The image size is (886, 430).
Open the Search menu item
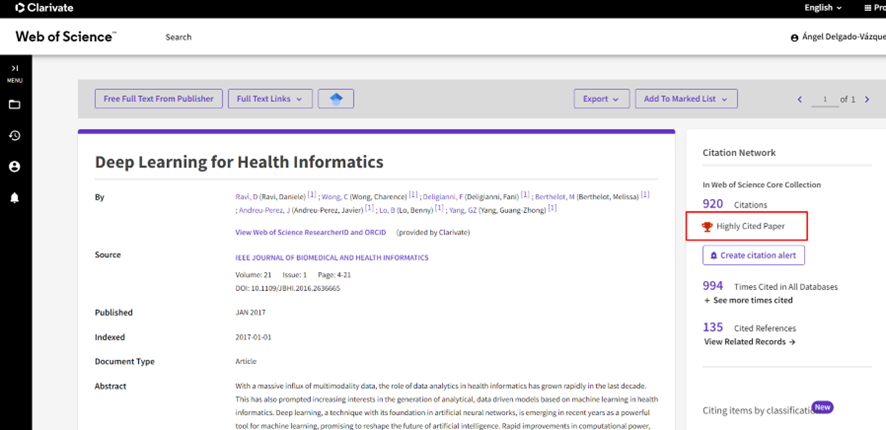[179, 37]
